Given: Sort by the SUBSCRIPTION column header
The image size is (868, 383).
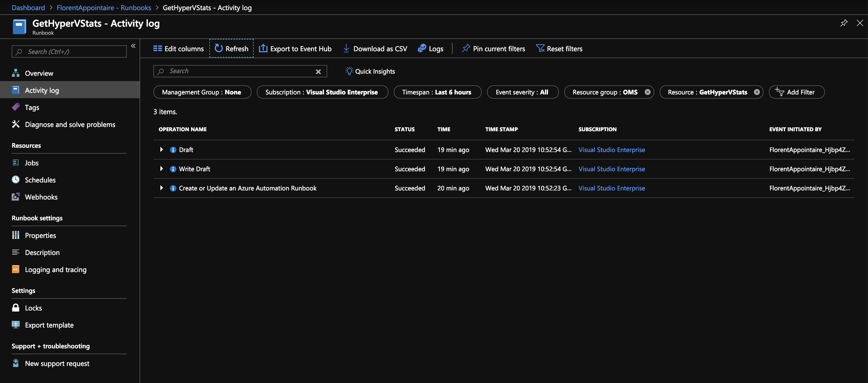Looking at the screenshot, I should 597,129.
